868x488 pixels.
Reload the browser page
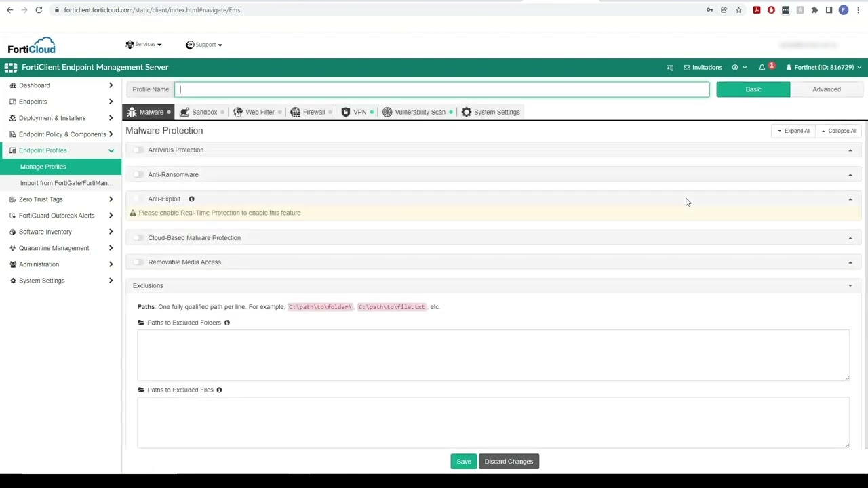point(39,10)
